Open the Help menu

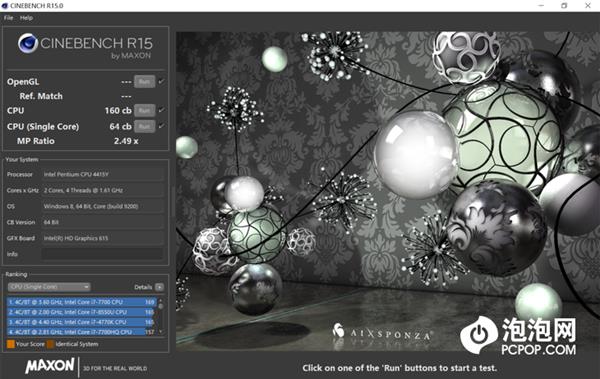pos(26,18)
